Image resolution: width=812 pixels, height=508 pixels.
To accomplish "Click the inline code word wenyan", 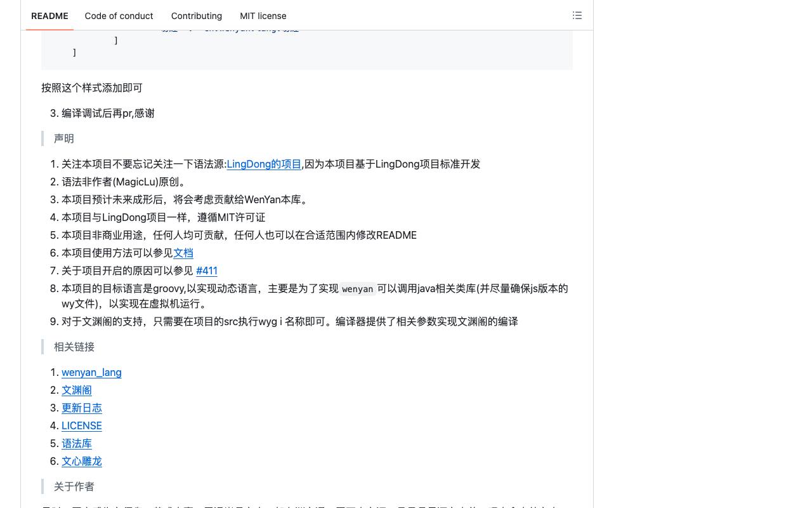I will (x=358, y=289).
